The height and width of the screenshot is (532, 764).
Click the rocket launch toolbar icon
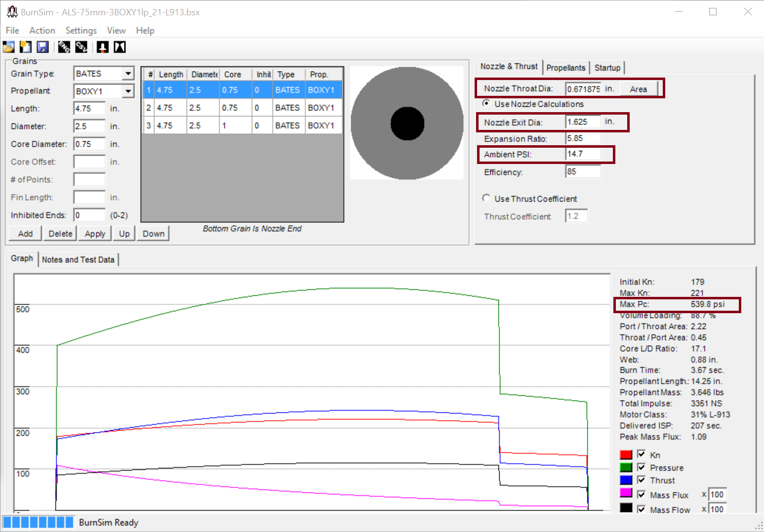click(x=103, y=47)
